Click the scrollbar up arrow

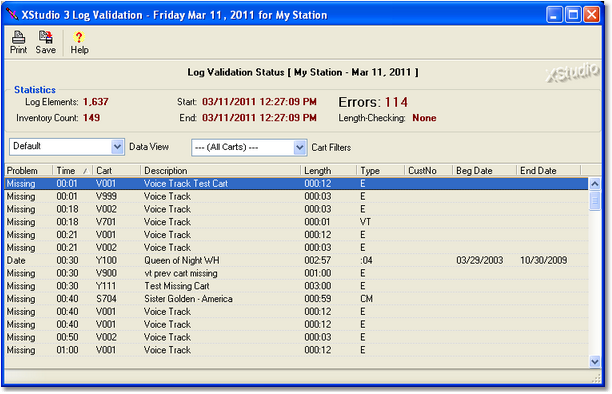click(594, 184)
